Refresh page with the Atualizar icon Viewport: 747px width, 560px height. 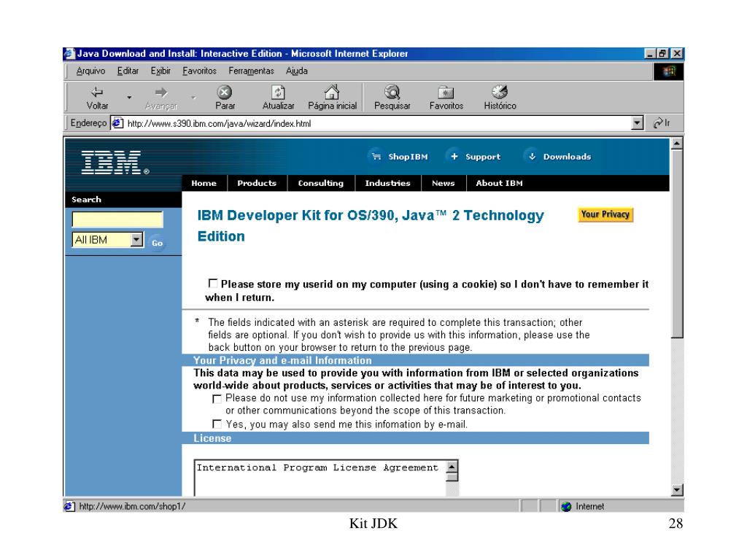pyautogui.click(x=278, y=92)
